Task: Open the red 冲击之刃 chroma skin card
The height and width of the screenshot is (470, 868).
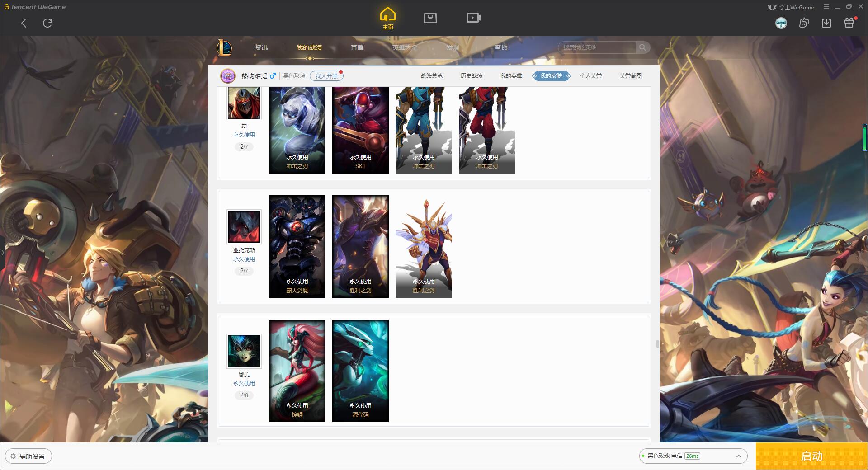Action: pos(487,130)
